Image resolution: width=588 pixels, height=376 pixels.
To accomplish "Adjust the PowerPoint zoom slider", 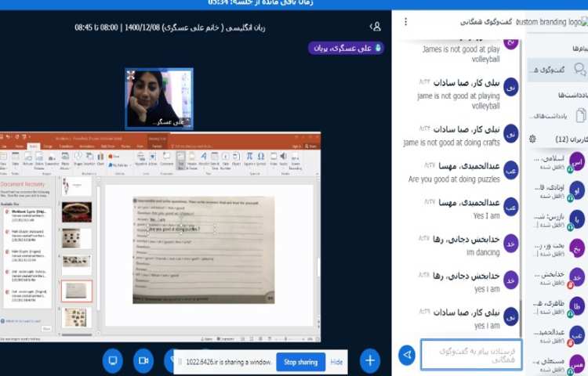I will click(x=285, y=339).
